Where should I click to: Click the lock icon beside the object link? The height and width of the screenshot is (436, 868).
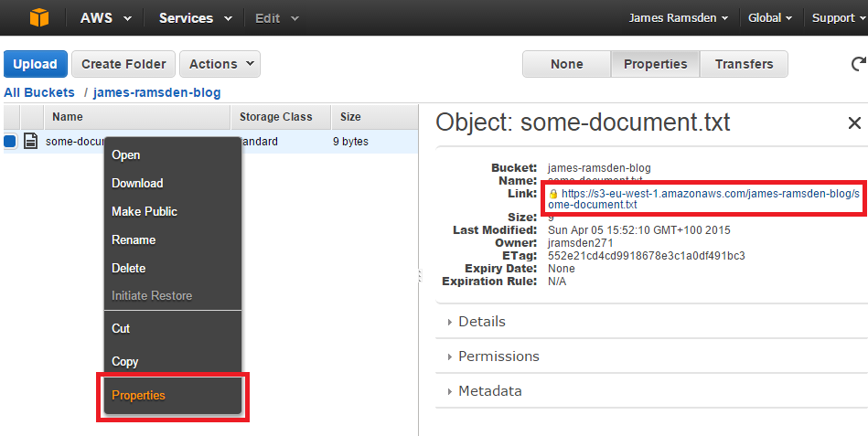(x=553, y=194)
